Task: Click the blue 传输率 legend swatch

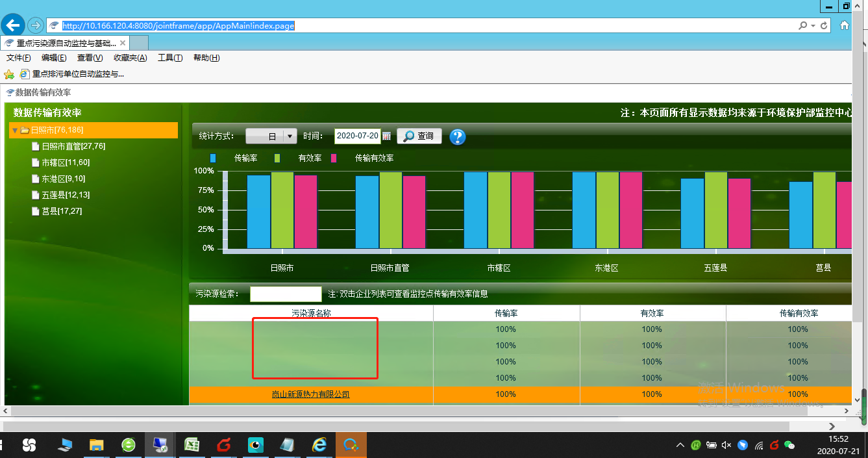Action: [213, 158]
